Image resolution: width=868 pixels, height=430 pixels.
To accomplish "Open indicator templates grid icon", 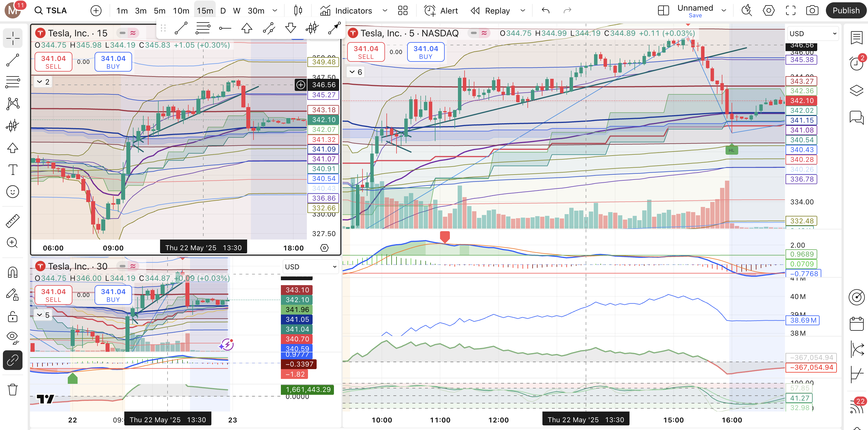I will pos(403,11).
